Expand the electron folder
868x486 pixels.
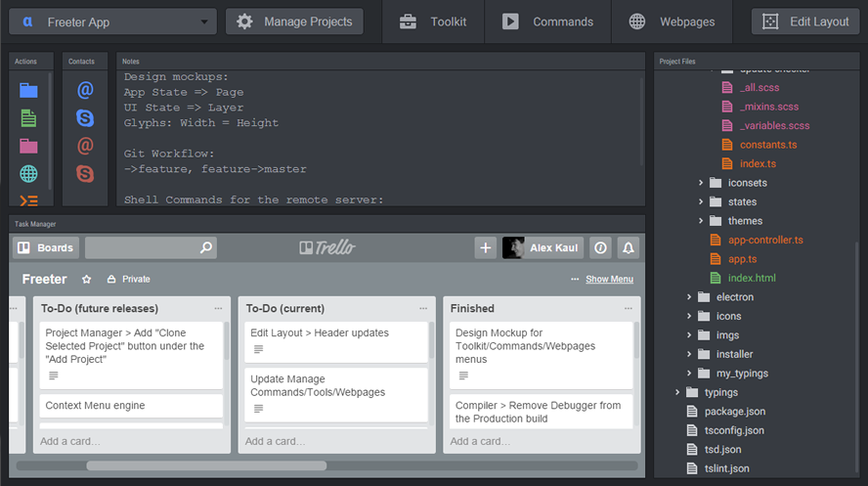[x=689, y=297]
